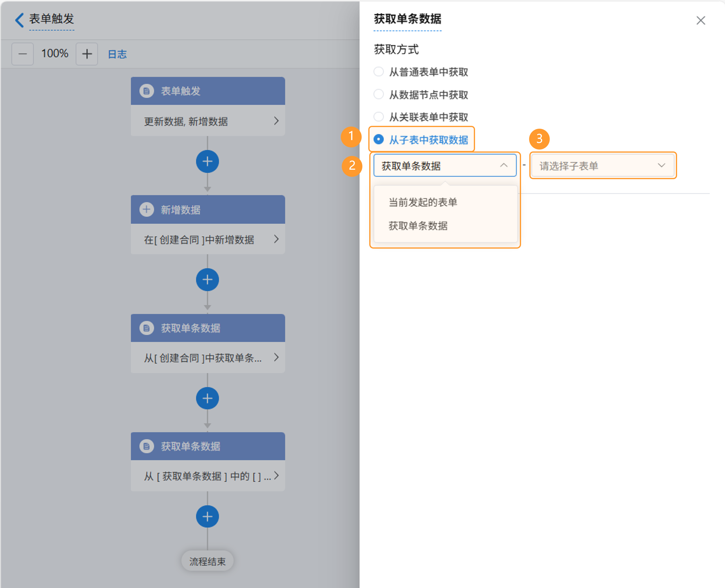Click the 流程结束 end node
Screen dimensions: 725x588
(208, 561)
